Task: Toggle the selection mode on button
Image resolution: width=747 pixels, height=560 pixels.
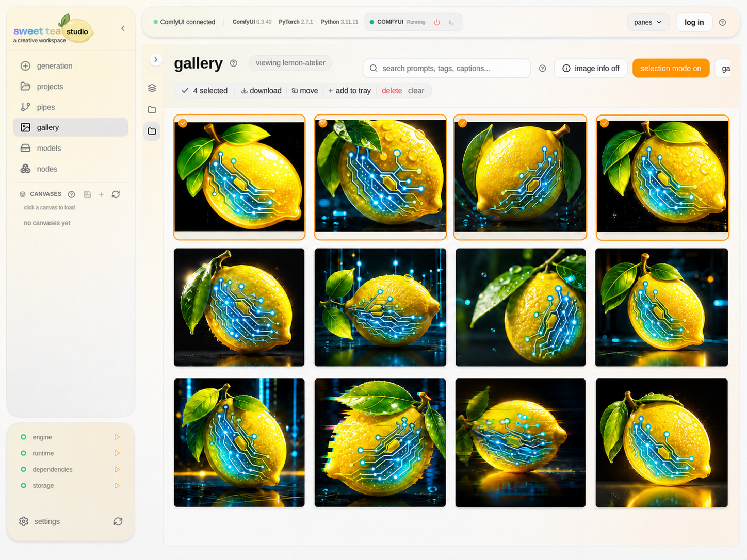Action: pos(671,68)
